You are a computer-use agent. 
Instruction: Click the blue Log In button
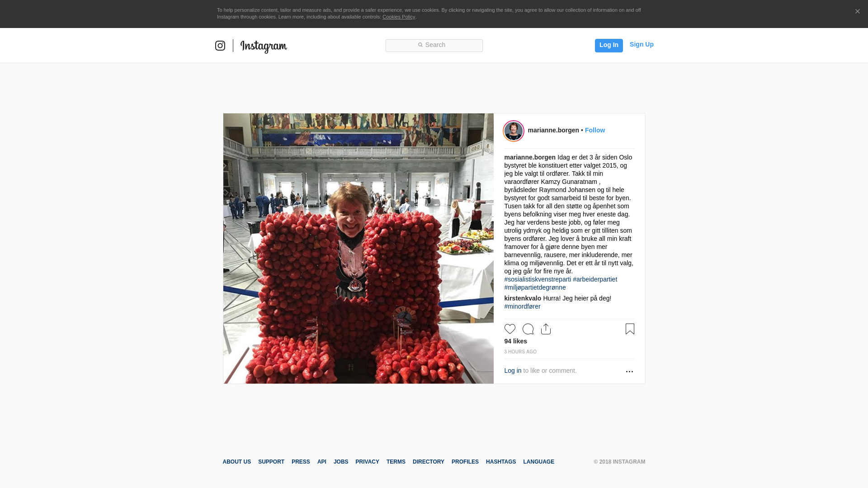click(609, 45)
